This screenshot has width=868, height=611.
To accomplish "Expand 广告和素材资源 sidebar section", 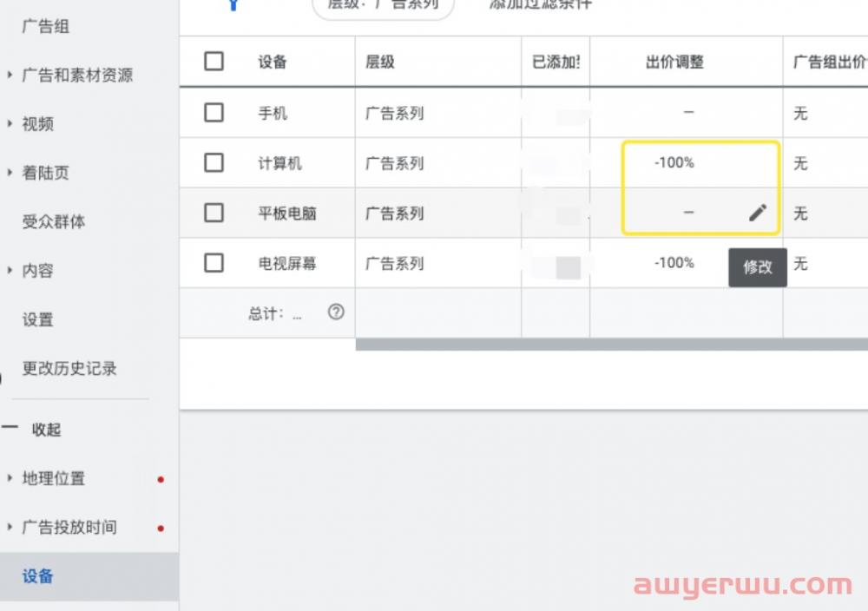I will [x=10, y=75].
